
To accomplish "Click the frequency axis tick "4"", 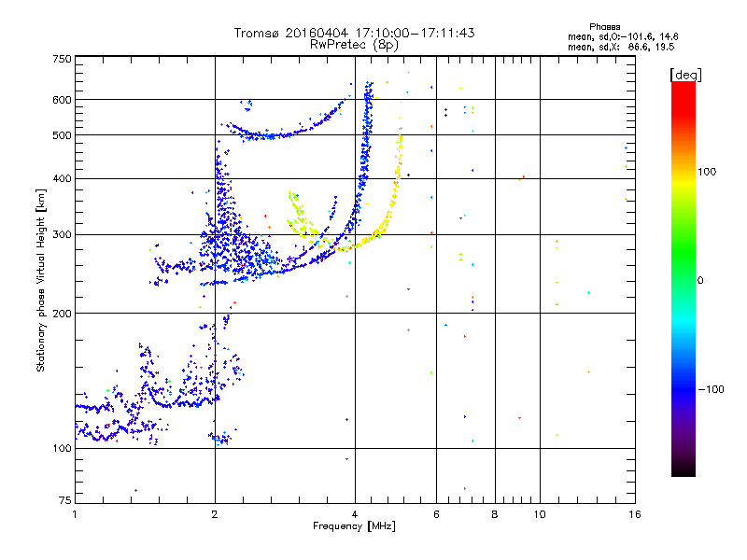I will (355, 514).
